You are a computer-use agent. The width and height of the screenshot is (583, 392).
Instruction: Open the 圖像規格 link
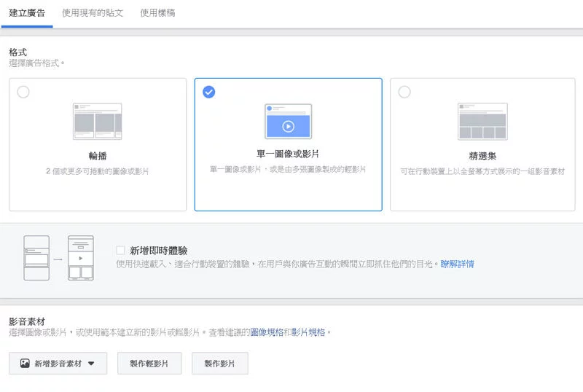point(267,332)
